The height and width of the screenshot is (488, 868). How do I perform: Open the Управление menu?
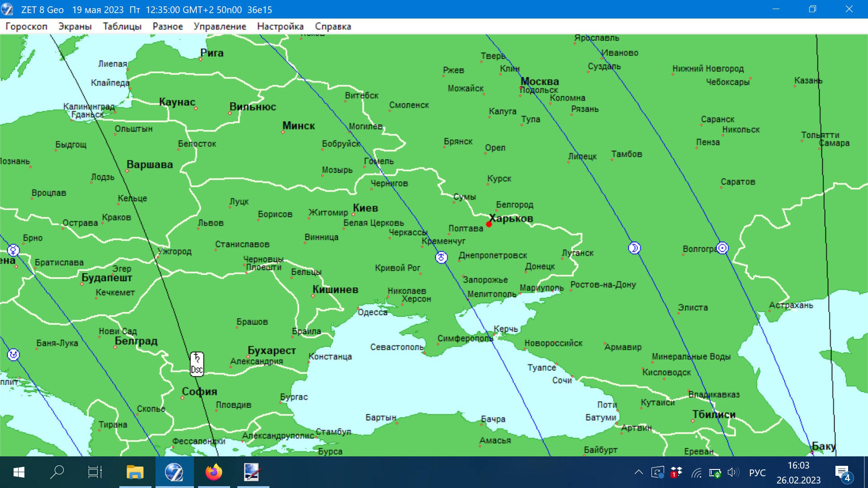(220, 27)
